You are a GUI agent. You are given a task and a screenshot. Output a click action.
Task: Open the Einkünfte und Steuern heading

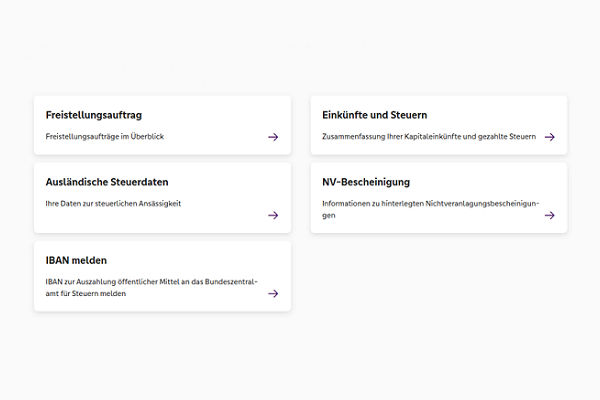click(x=374, y=115)
